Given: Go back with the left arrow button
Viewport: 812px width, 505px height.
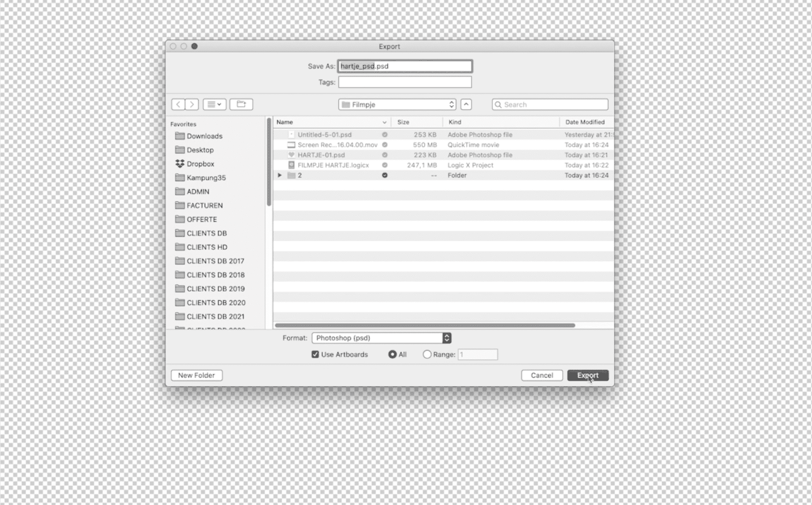Looking at the screenshot, I should click(178, 104).
